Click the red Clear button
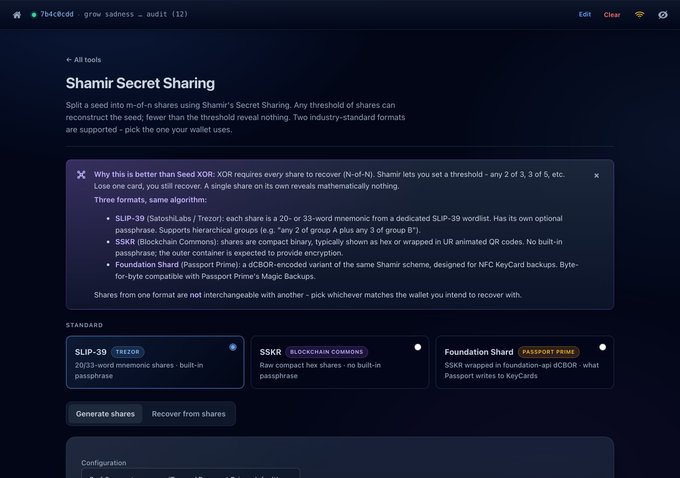Screen dimensions: 680x478 pos(612,15)
